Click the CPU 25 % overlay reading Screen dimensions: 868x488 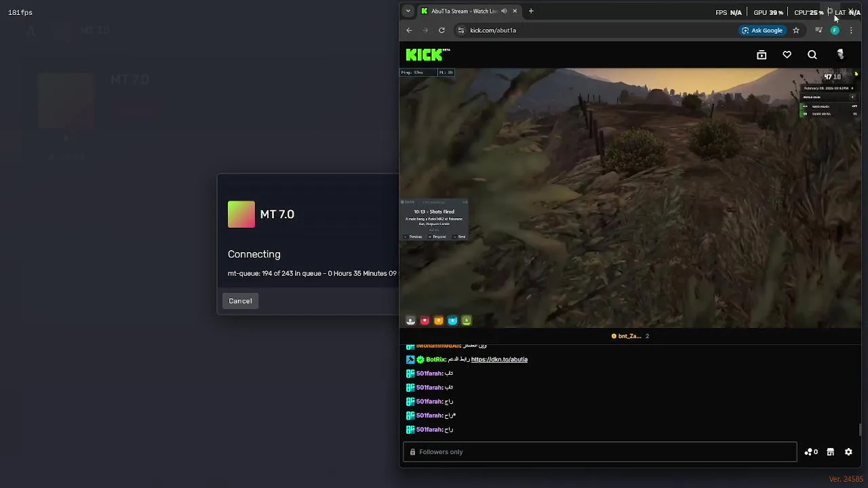click(808, 12)
